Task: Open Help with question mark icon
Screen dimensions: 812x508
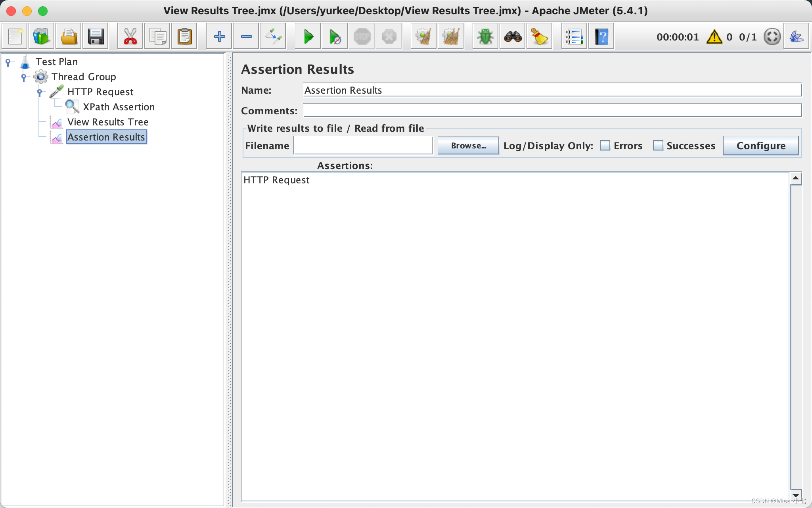Action: click(x=601, y=37)
